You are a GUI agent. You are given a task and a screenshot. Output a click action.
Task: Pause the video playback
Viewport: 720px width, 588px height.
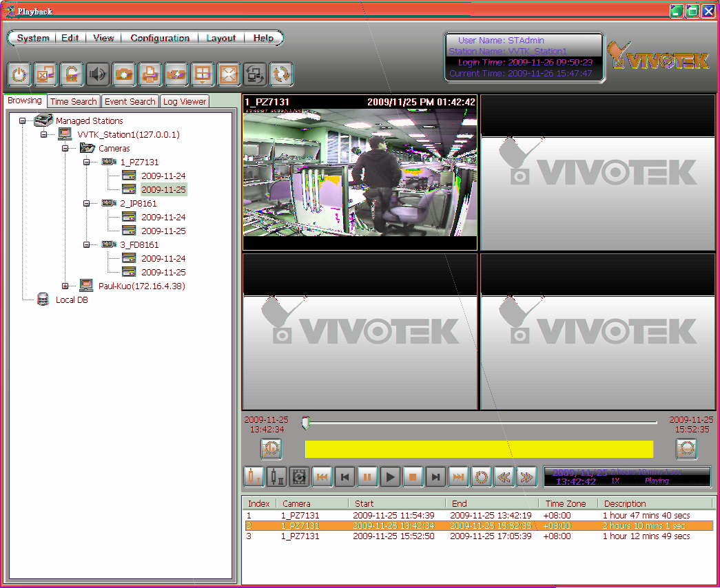click(367, 477)
